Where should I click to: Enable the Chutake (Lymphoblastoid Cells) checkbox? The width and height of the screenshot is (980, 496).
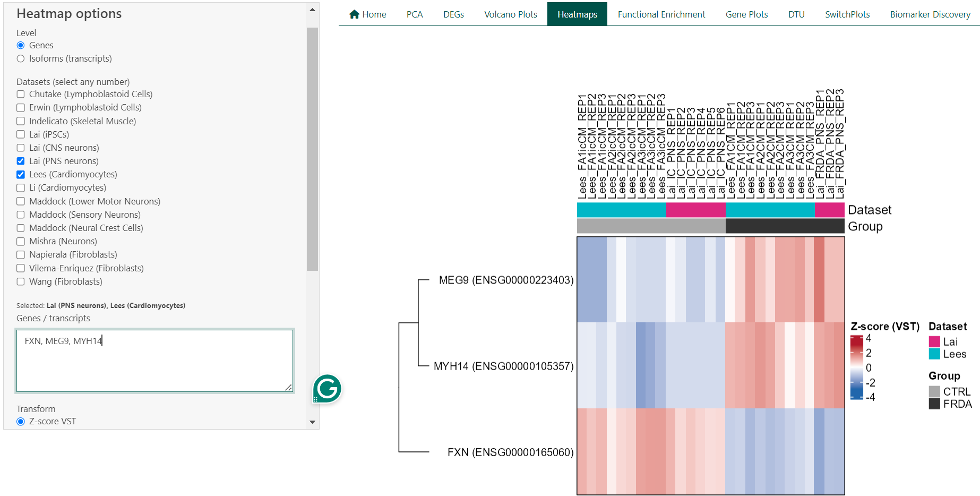click(x=21, y=95)
